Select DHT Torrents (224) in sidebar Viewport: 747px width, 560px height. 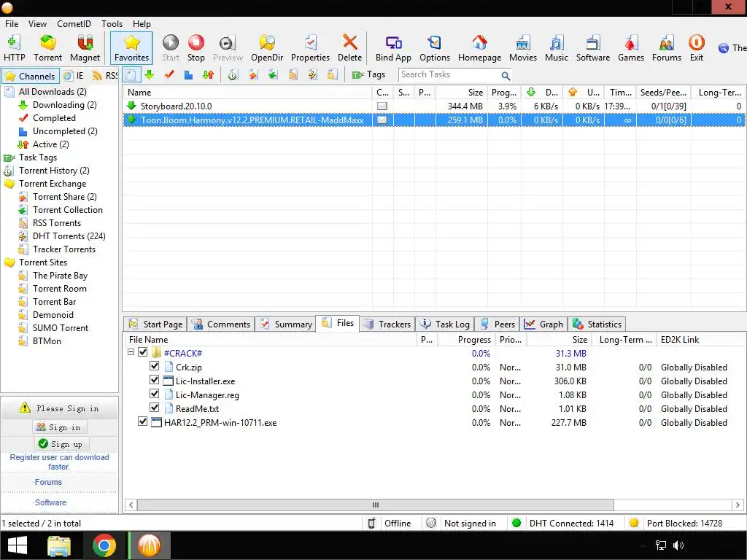click(62, 236)
